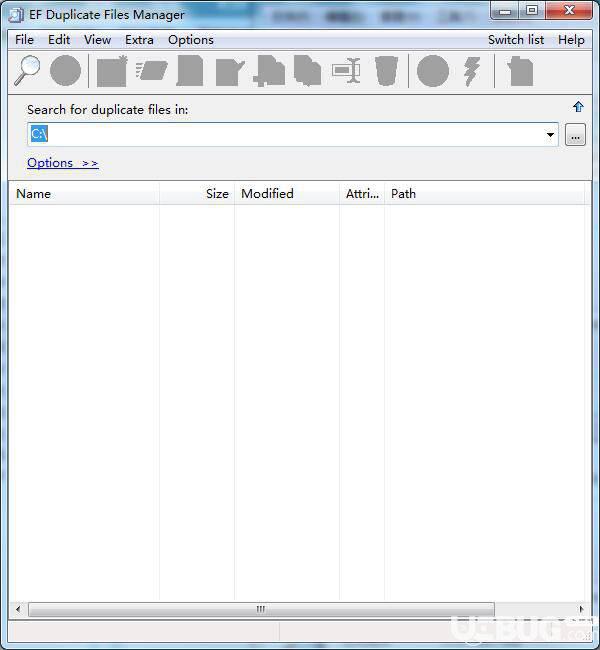600x650 pixels.
Task: Sort by the Attri... column header
Action: pyautogui.click(x=362, y=194)
